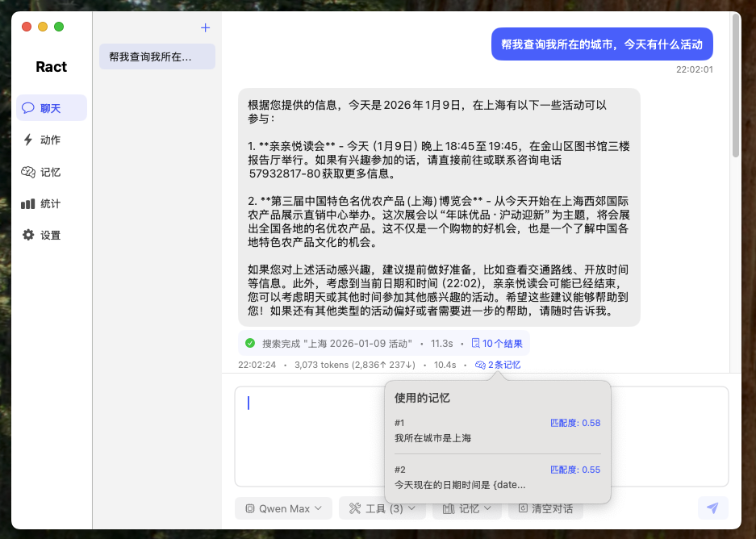Viewport: 756px width, 539px height.
Task: Expand the 记忆 dropdown below input box
Action: (x=468, y=509)
